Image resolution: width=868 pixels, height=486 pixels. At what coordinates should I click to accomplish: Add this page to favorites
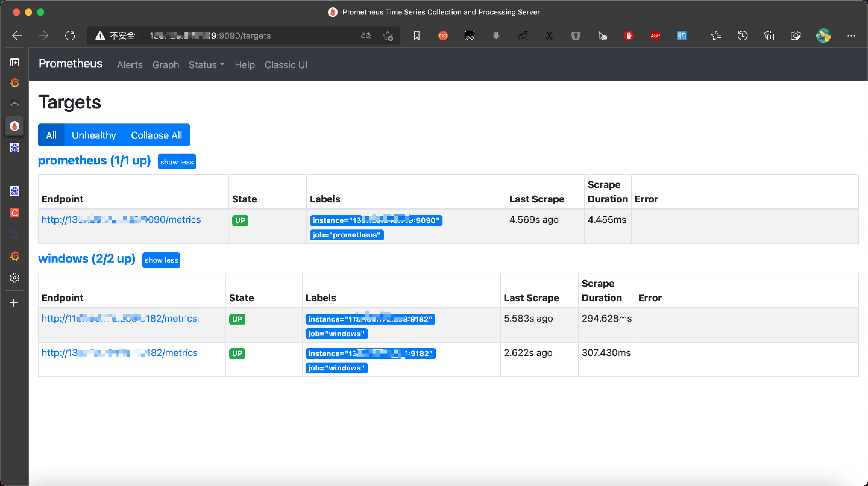tap(388, 36)
